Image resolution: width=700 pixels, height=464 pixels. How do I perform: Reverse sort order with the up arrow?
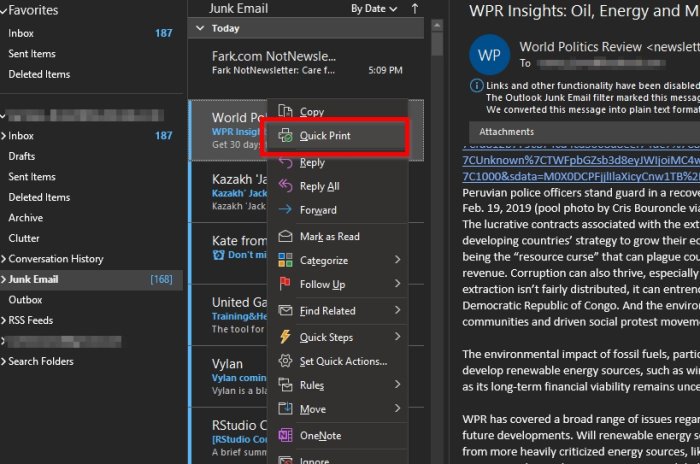coord(415,8)
